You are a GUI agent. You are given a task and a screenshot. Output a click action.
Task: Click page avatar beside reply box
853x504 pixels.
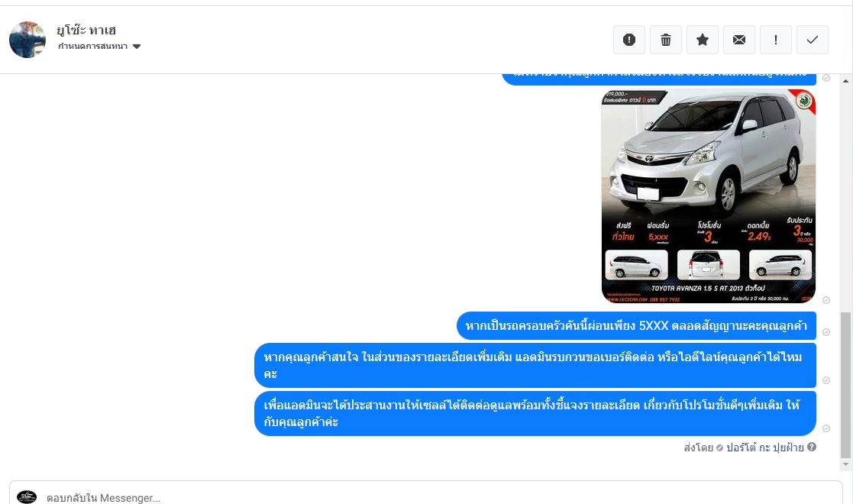click(27, 496)
